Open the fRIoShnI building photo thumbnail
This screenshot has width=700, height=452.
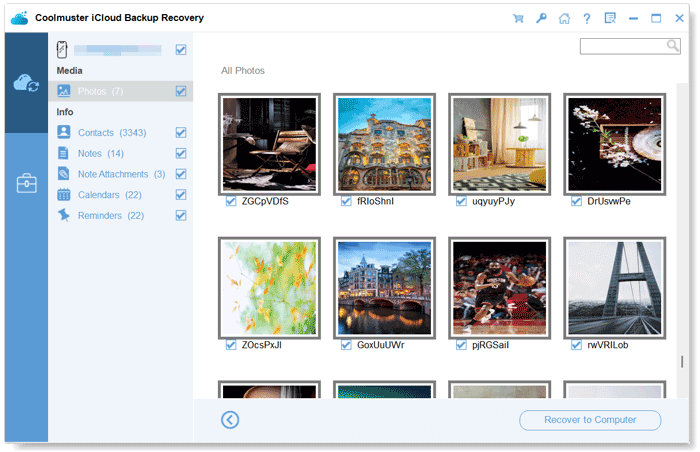[384, 144]
